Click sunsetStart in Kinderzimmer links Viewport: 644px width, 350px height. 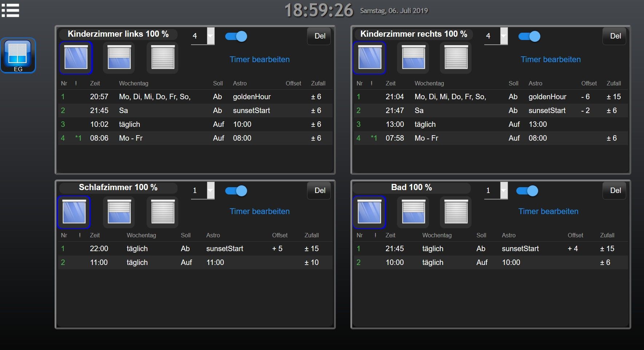251,110
